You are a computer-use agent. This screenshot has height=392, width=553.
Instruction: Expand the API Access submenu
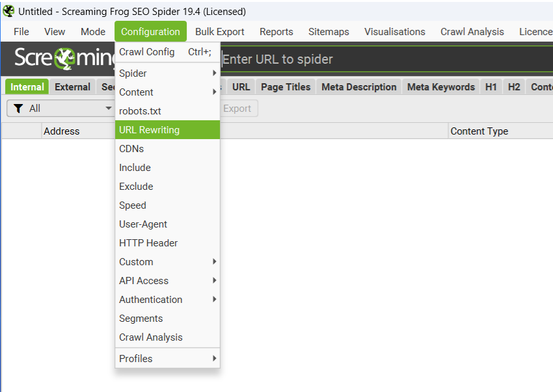(x=167, y=281)
